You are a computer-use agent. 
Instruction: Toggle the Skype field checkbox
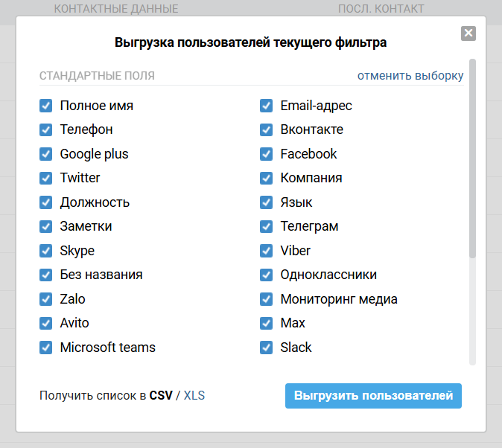click(46, 251)
